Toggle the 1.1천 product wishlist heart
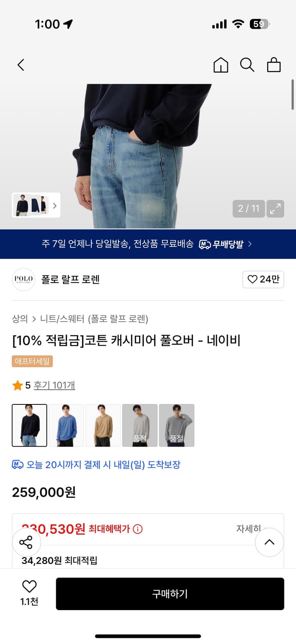 [29, 593]
